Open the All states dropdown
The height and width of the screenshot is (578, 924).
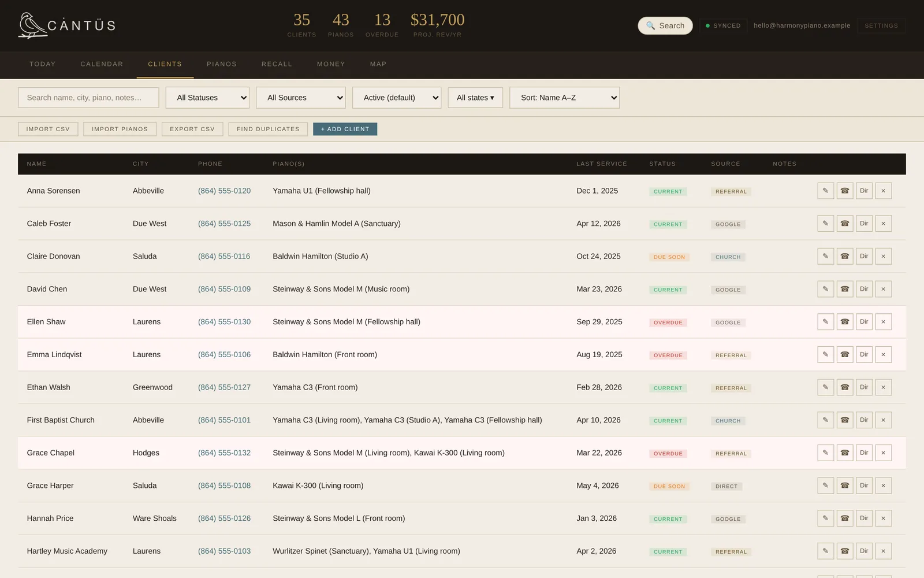475,98
